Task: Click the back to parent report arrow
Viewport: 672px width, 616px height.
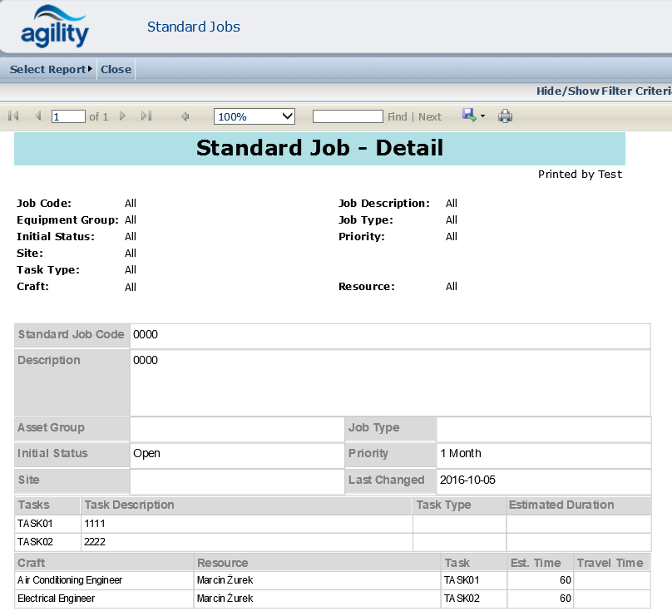Action: tap(185, 116)
